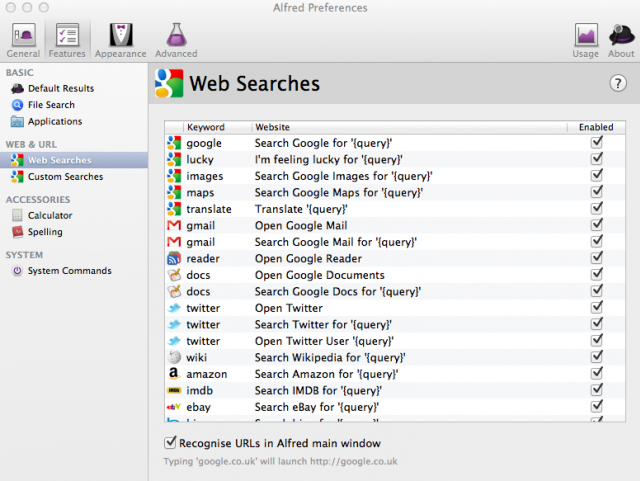The width and height of the screenshot is (640, 481).
Task: Click the docs icon for Open Google Documents
Action: [x=174, y=275]
